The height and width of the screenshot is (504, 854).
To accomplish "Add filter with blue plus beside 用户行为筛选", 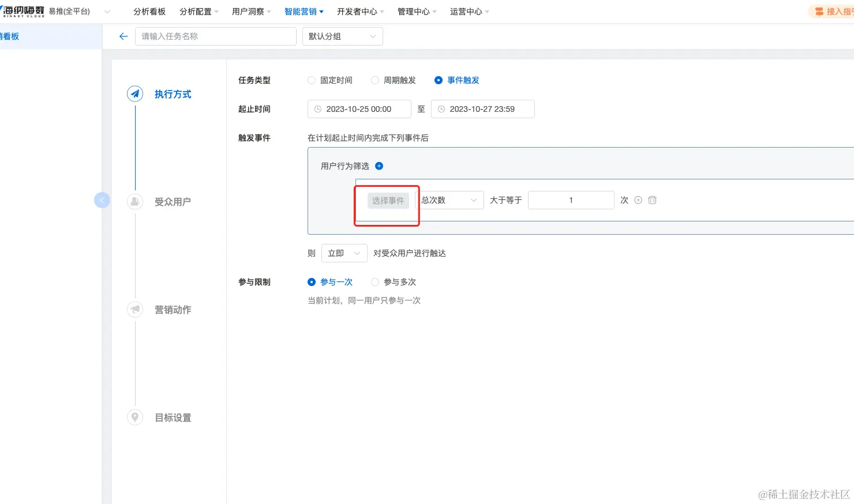I will (x=379, y=166).
